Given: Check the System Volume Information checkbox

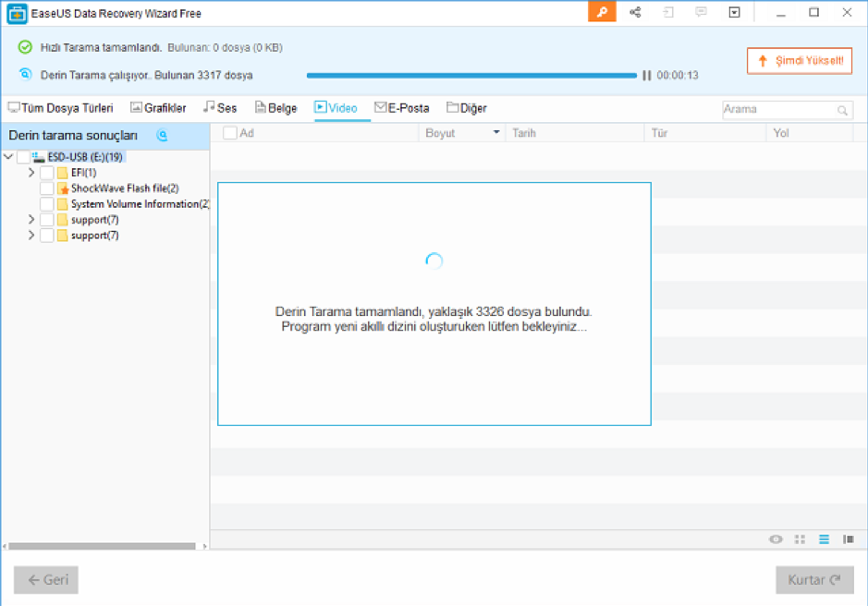Looking at the screenshot, I should (x=47, y=204).
